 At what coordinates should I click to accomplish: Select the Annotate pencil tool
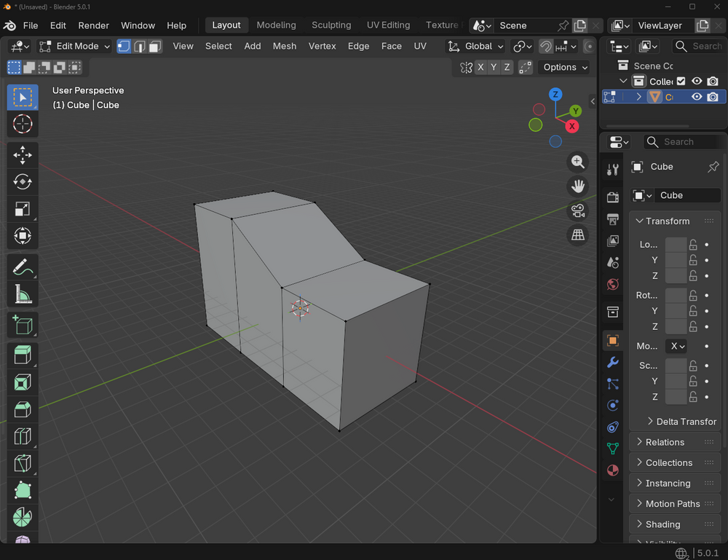[x=23, y=267]
